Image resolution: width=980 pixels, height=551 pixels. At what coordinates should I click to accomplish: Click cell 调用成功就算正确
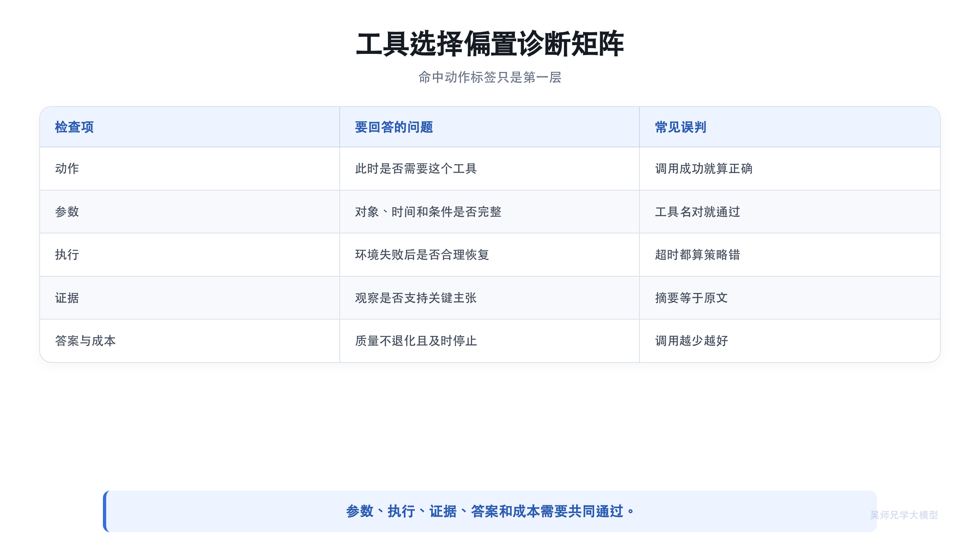point(790,169)
